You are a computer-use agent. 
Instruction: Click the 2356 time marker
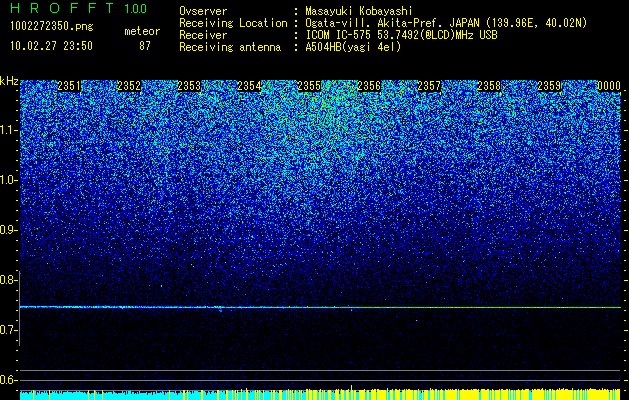click(369, 86)
